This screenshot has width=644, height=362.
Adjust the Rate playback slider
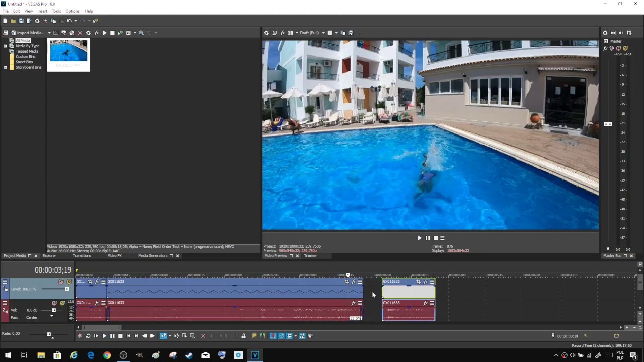tap(49, 334)
